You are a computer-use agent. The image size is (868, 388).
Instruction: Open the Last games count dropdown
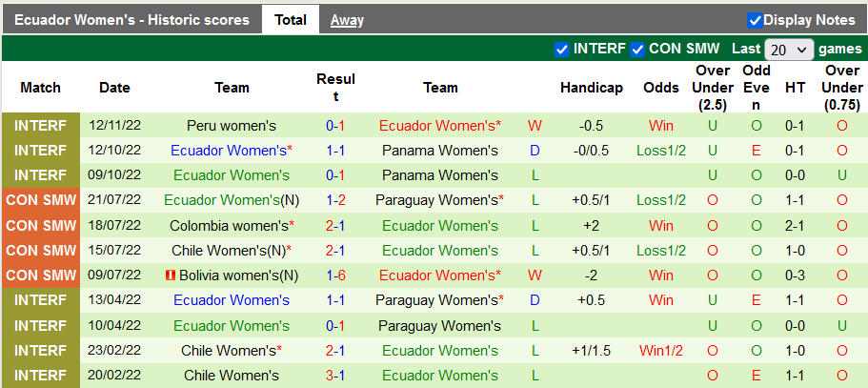pos(789,50)
